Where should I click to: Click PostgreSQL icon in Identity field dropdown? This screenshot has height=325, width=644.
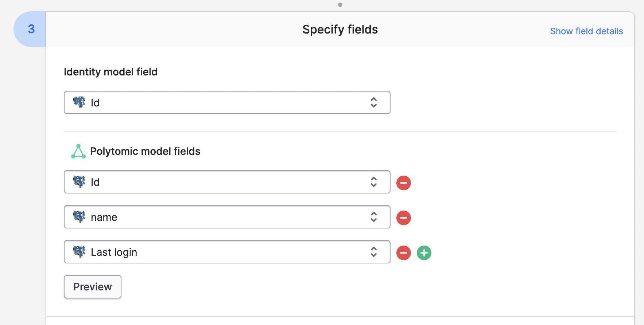pyautogui.click(x=79, y=102)
